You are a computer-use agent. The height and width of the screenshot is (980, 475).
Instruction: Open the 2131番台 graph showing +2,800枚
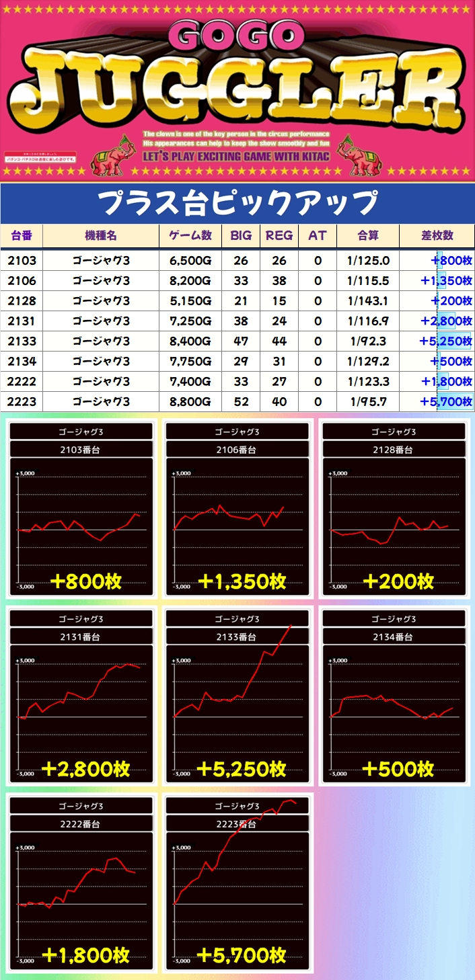[81, 695]
